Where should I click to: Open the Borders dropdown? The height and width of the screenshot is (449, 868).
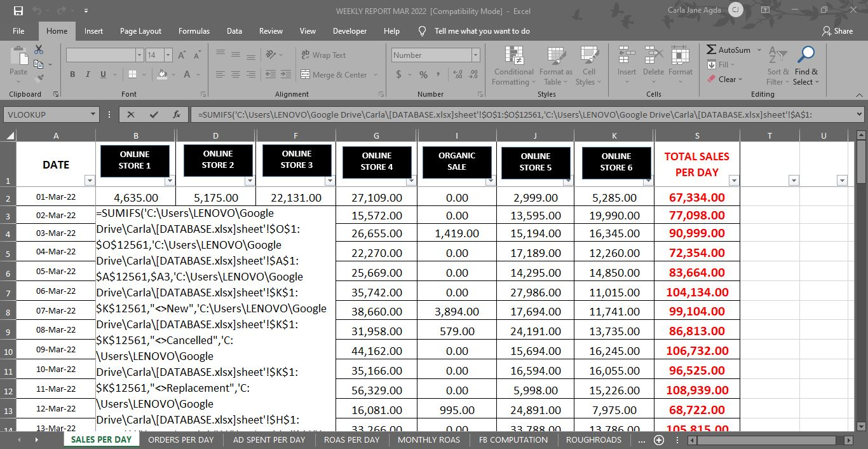[143, 74]
